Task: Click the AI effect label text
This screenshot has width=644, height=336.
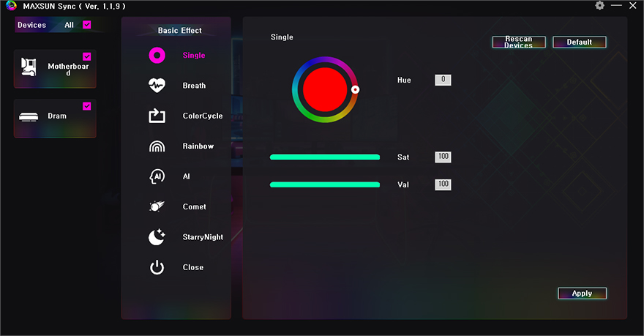Action: 187,176
